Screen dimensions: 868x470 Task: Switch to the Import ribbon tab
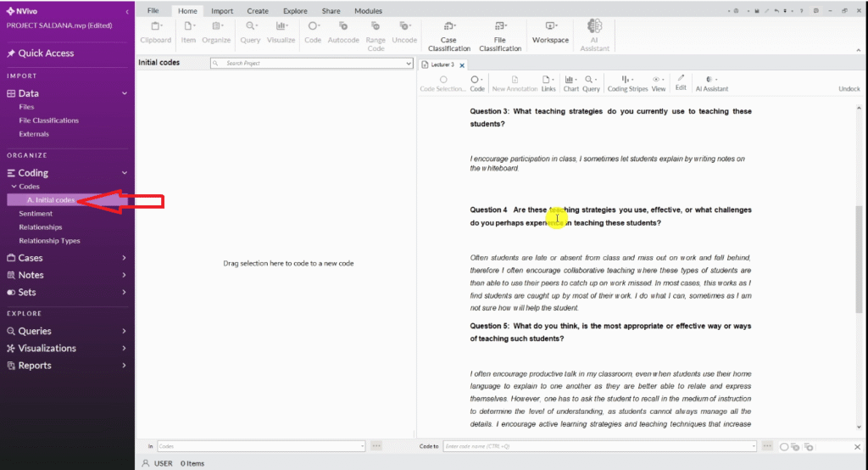point(222,11)
